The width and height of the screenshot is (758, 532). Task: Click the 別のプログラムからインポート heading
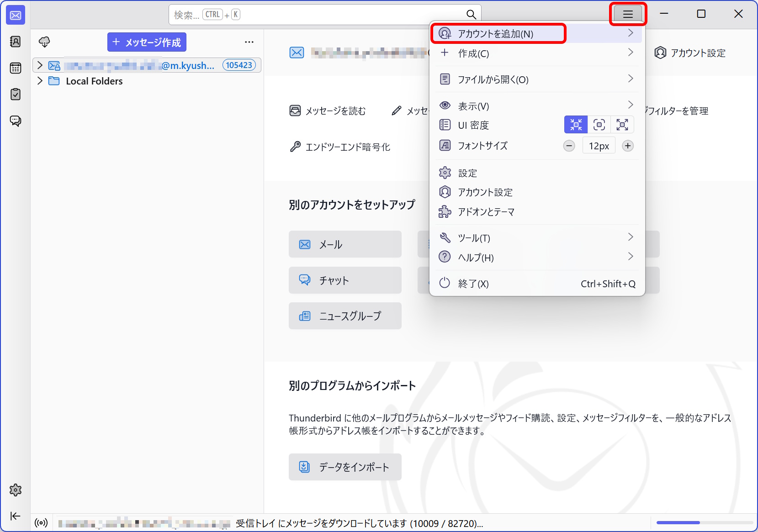pyautogui.click(x=352, y=386)
